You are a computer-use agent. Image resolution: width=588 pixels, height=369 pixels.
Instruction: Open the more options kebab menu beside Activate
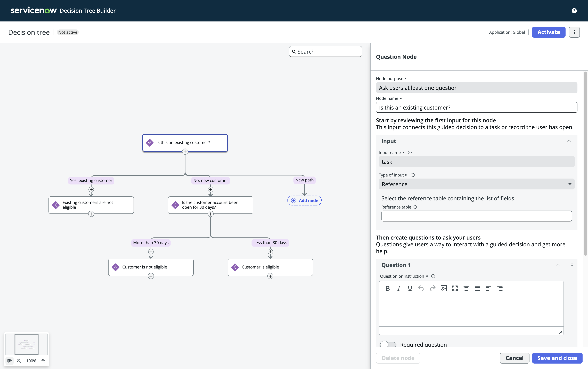pos(574,32)
